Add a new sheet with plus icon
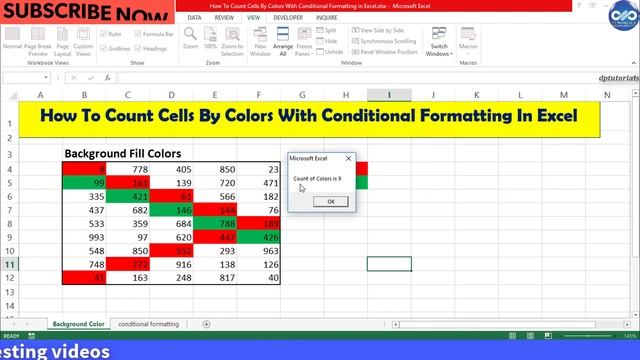The width and height of the screenshot is (640, 360). pos(206,324)
